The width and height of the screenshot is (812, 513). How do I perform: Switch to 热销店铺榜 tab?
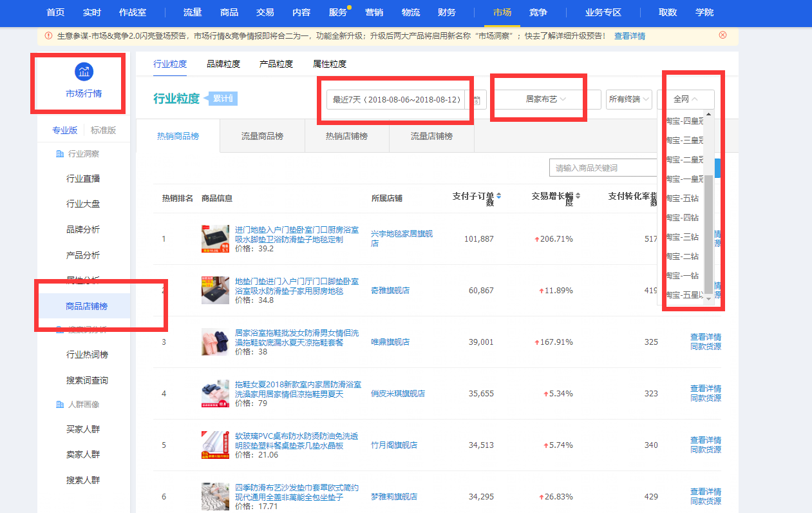(346, 136)
